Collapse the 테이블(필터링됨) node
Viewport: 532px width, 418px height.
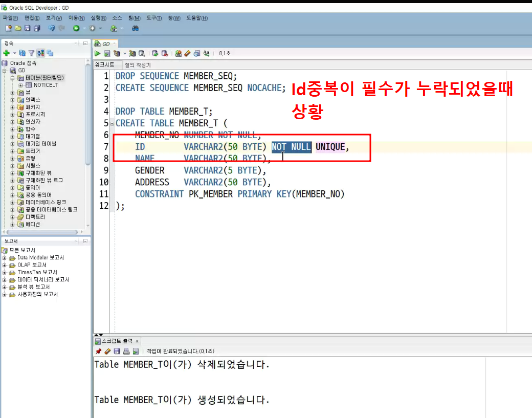(x=13, y=78)
